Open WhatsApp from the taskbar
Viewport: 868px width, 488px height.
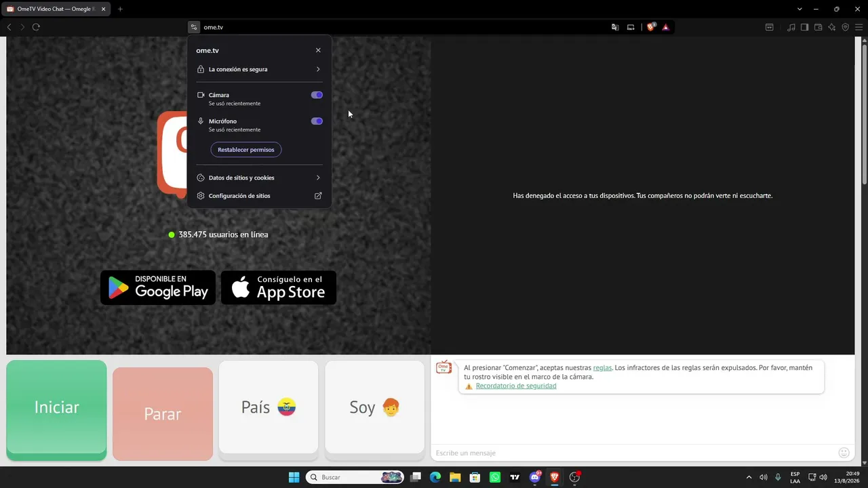[x=495, y=477]
